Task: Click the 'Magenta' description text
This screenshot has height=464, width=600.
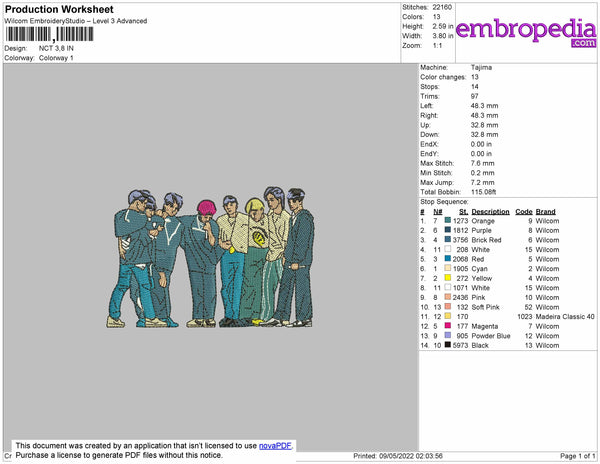Action: pos(484,326)
